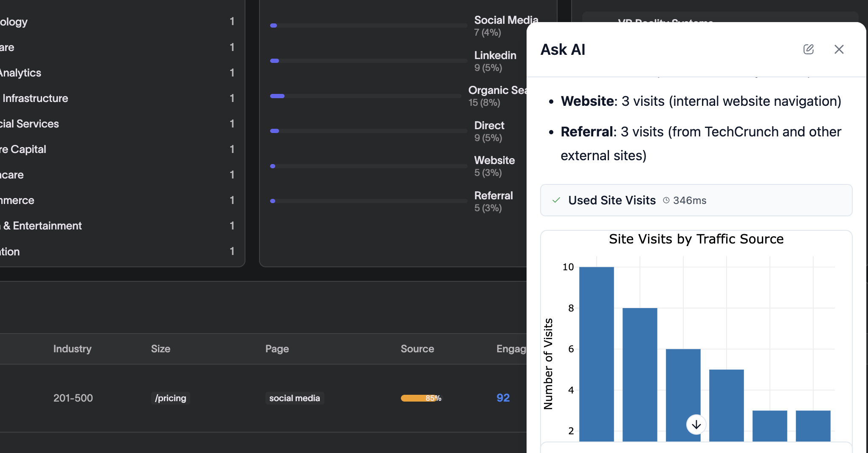This screenshot has width=868, height=453.
Task: Click the Direct traffic source label
Action: 489,125
